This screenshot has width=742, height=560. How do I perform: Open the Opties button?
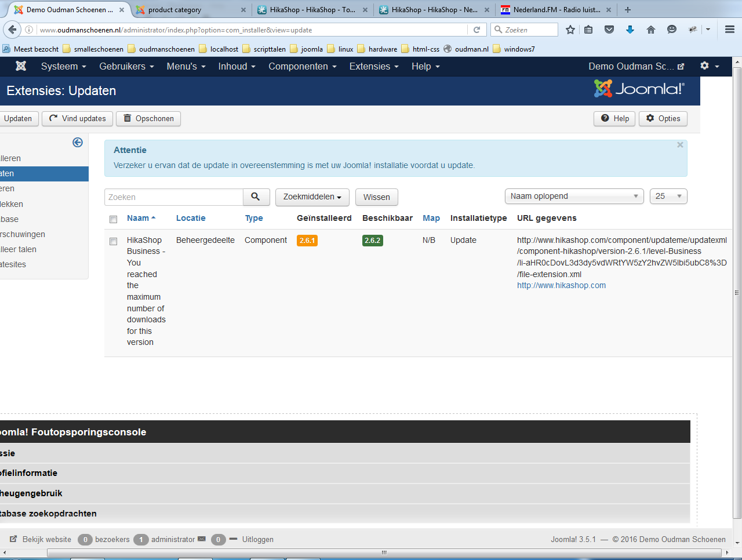click(x=663, y=119)
